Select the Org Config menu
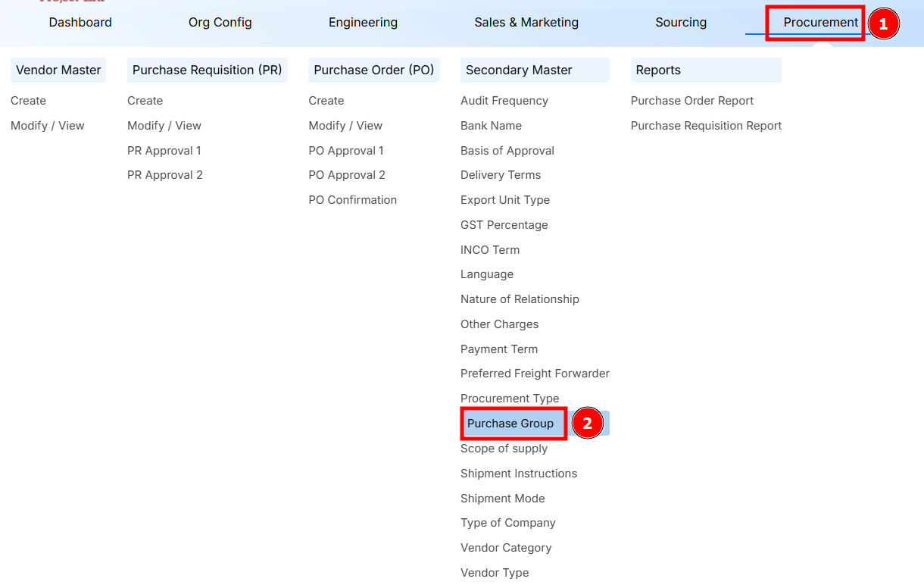Viewport: 924px width, 588px height. 220,22
